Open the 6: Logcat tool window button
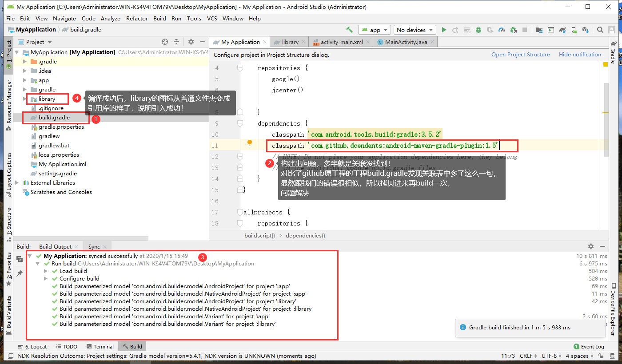The width and height of the screenshot is (622, 364). point(32,347)
